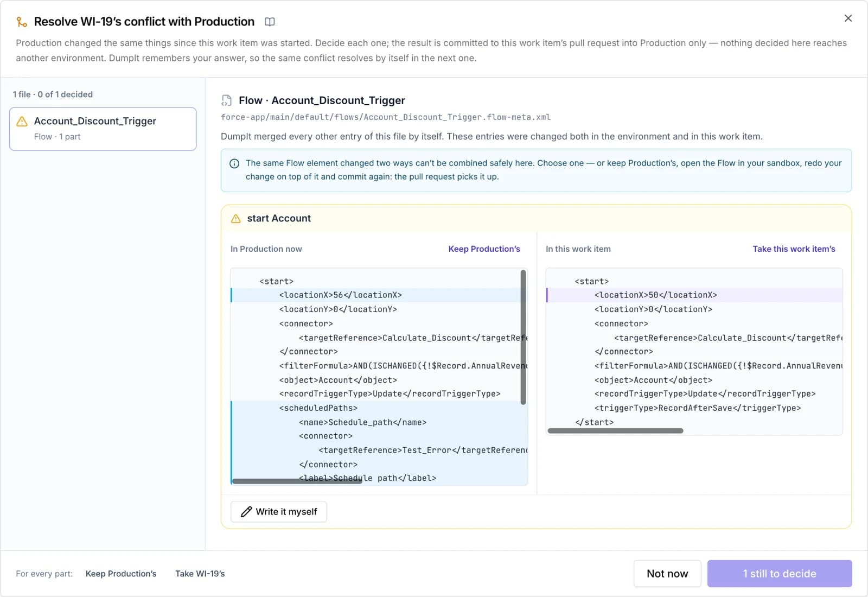Image resolution: width=868 pixels, height=597 pixels.
Task: Select the Account_Discount_Trigger file in the sidebar
Action: click(103, 129)
